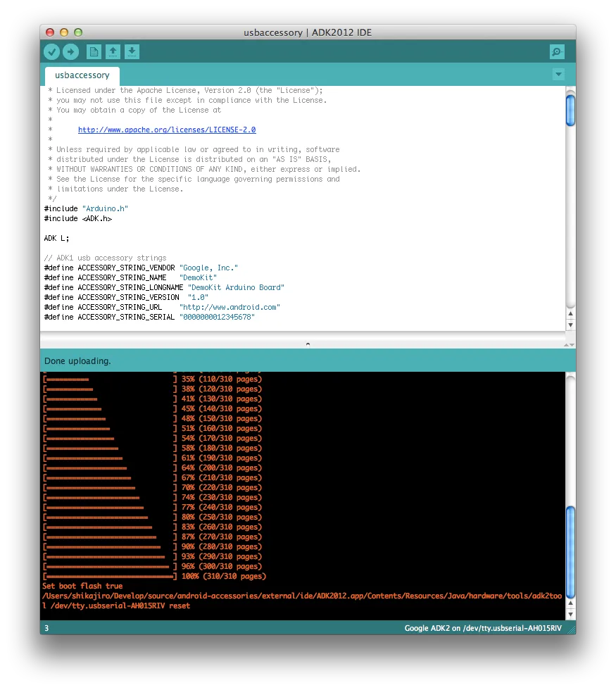Viewport: 616px width, 690px height.
Task: Open the tab options dropdown arrow
Action: (558, 75)
